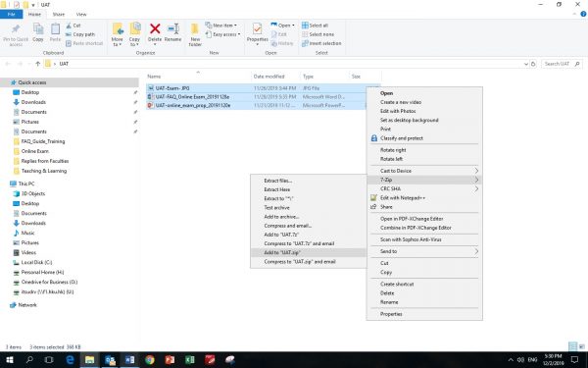Viewport: 588px width, 368px height.
Task: Select Network in navigation pane
Action: coord(27,305)
